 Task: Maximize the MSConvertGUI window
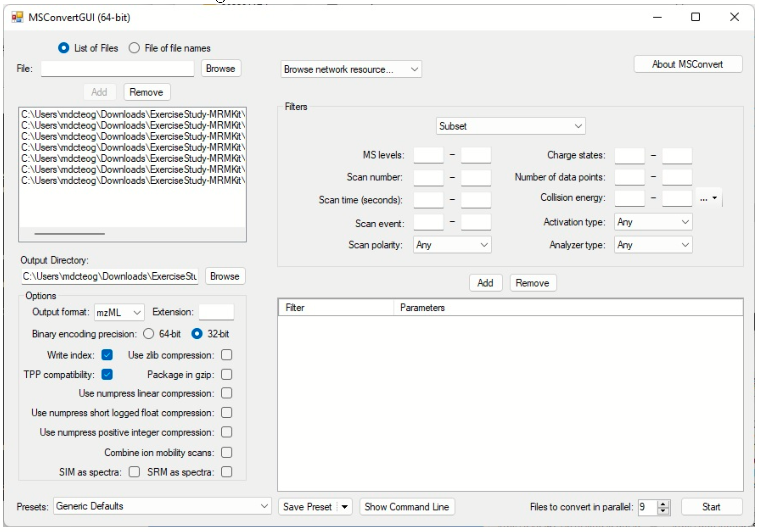coord(695,17)
